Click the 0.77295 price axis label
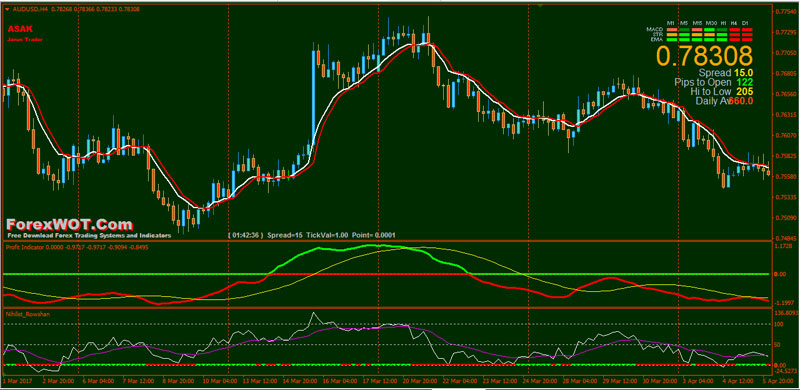Screen dimensions: 800x390 pos(785,32)
